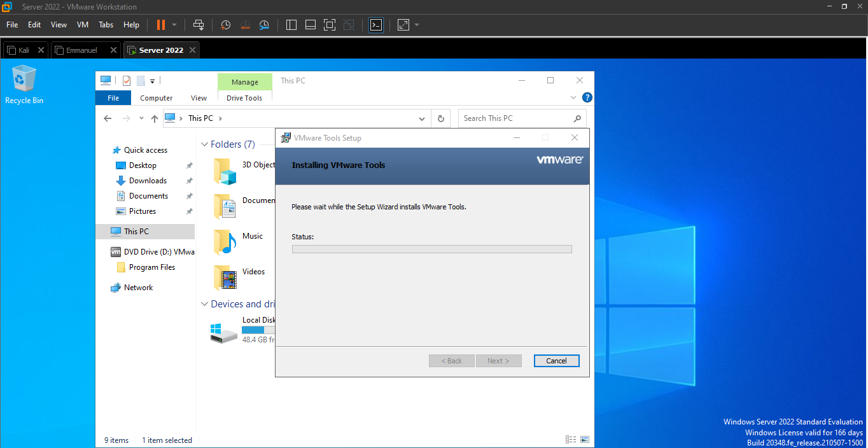Toggle the thumbnail bar view

point(311,25)
